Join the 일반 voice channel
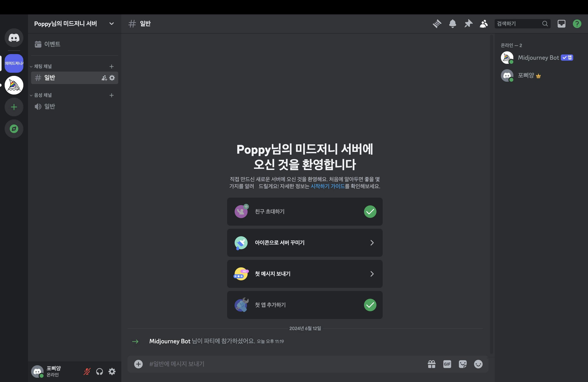The image size is (588, 382). tap(49, 107)
